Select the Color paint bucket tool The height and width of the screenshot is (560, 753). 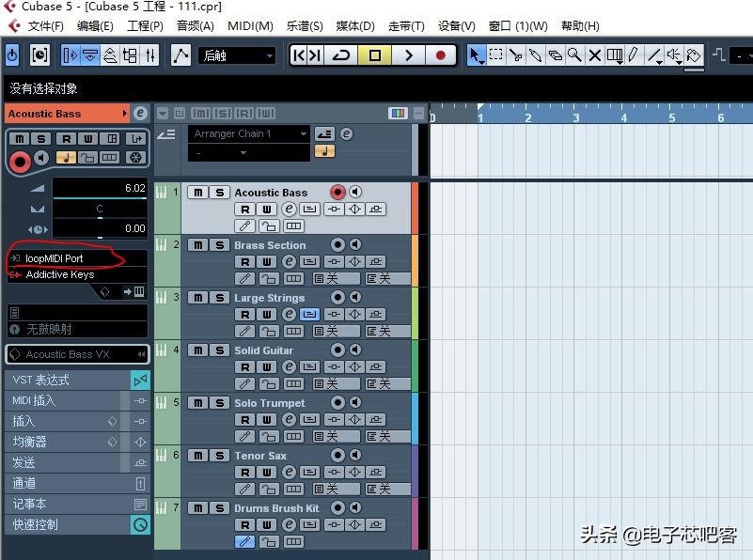click(694, 55)
